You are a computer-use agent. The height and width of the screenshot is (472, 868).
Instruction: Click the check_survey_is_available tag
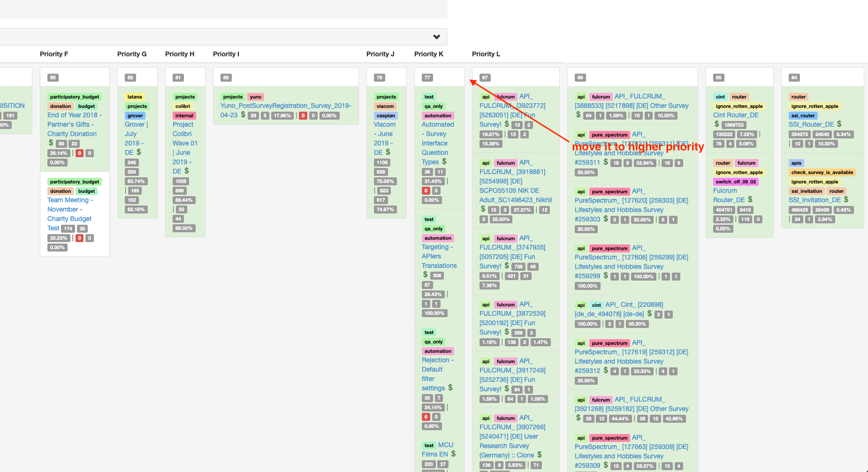point(822,172)
